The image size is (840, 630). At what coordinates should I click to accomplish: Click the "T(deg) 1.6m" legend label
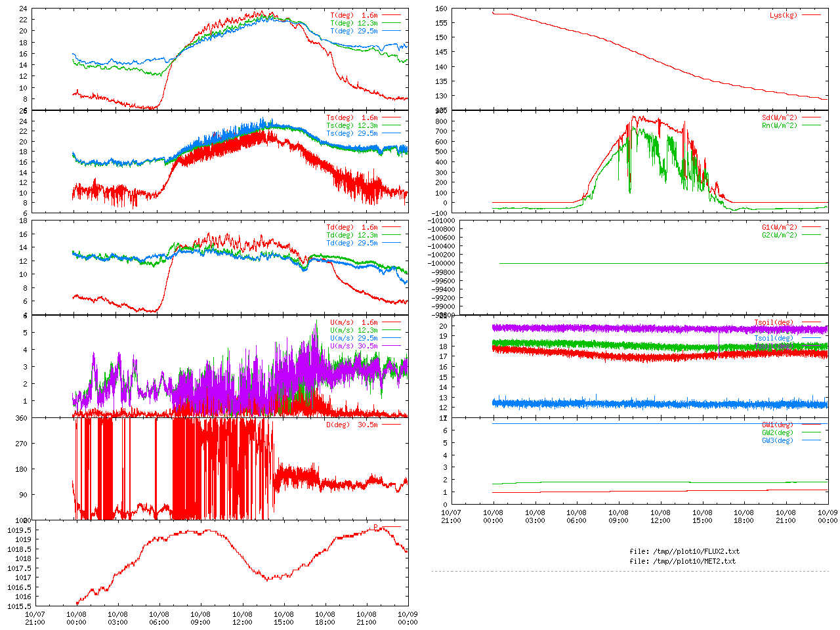click(x=354, y=15)
